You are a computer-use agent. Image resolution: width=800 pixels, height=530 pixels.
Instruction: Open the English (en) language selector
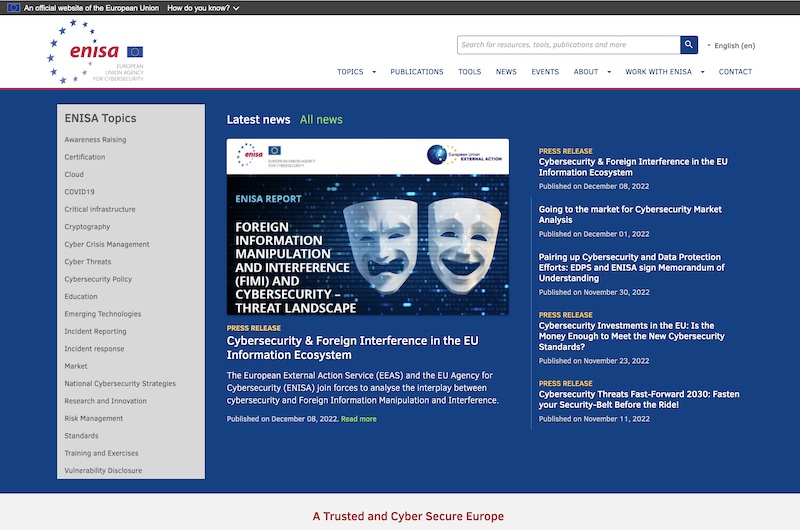click(733, 46)
